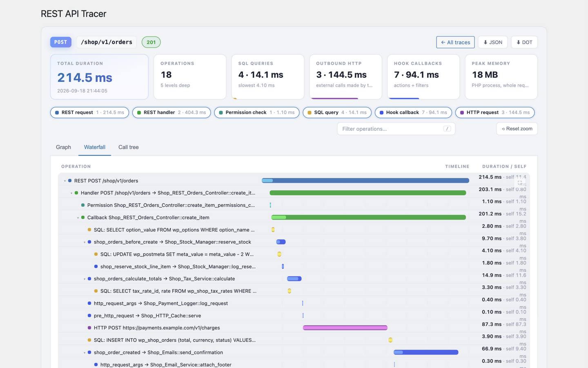Select the shop_reserve_stock_line_item row
The width and height of the screenshot is (588, 368).
(x=294, y=267)
